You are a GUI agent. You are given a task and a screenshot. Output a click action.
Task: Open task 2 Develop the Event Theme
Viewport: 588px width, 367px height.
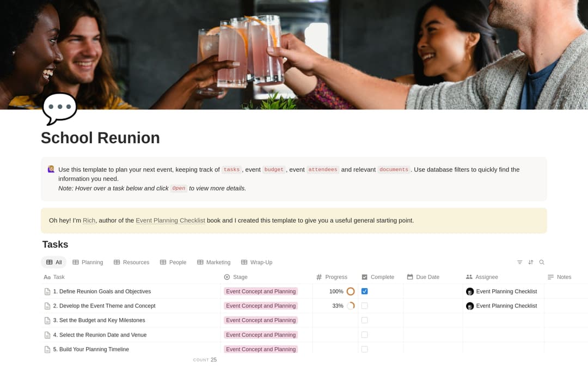[104, 306]
